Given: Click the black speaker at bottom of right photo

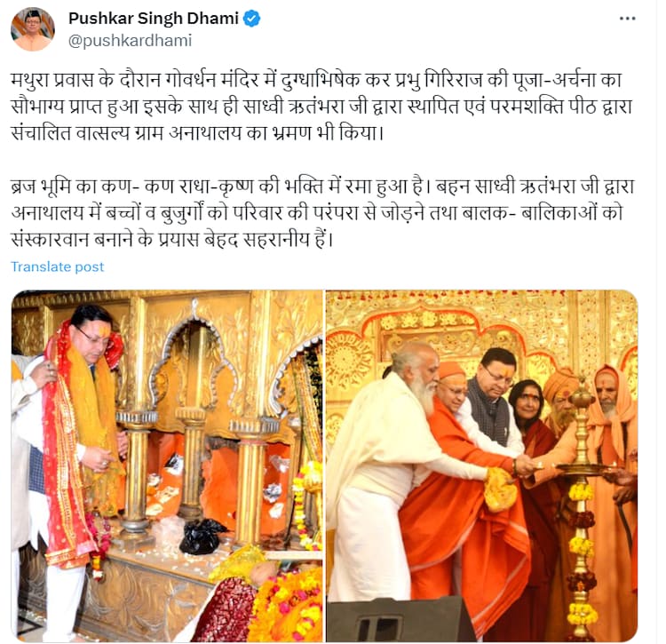Looking at the screenshot, I should tap(400, 619).
